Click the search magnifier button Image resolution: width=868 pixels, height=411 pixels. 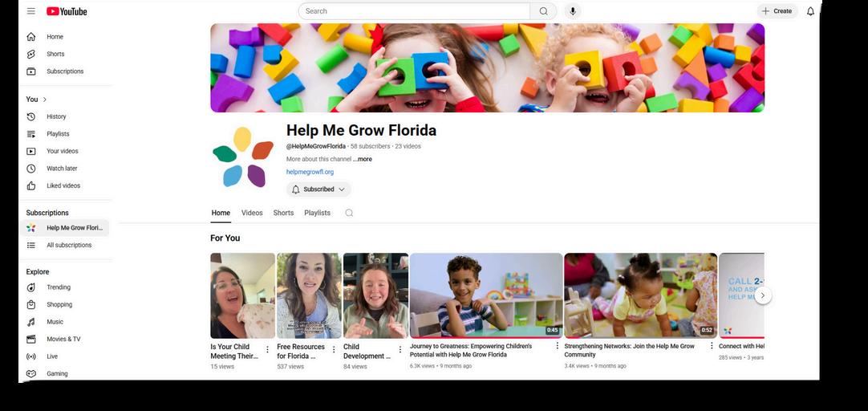click(543, 11)
